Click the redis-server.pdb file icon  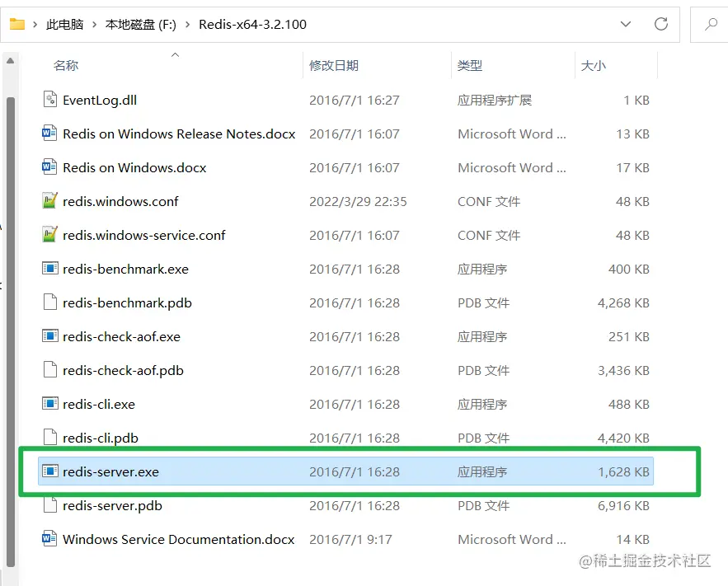[x=50, y=504]
